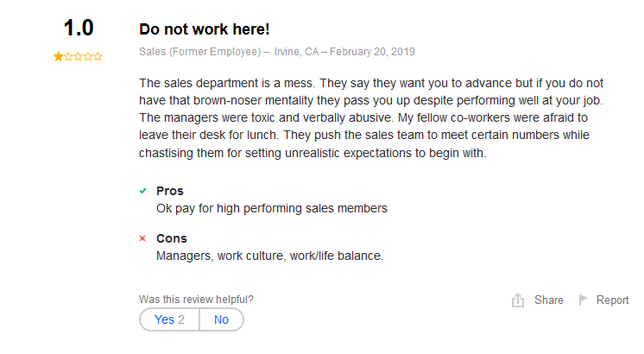Vote Yes on review helpfulness
Viewport: 644px width, 354px height.
point(169,319)
